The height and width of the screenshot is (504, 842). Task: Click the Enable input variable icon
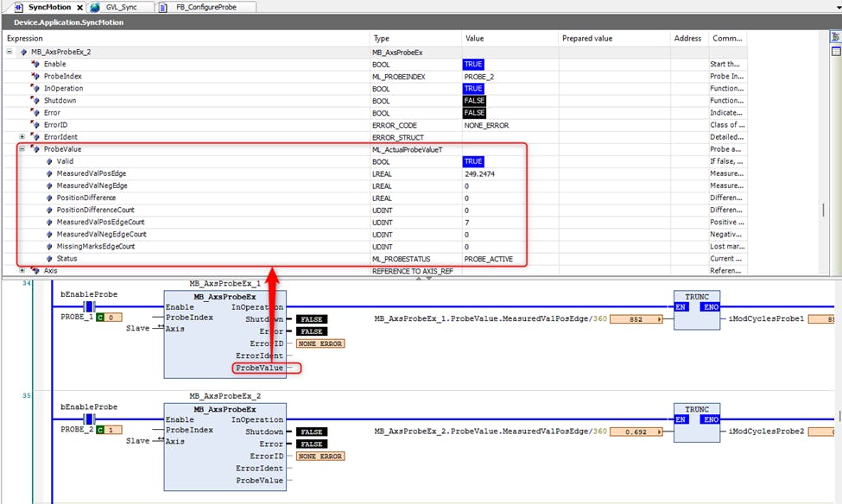(x=35, y=64)
